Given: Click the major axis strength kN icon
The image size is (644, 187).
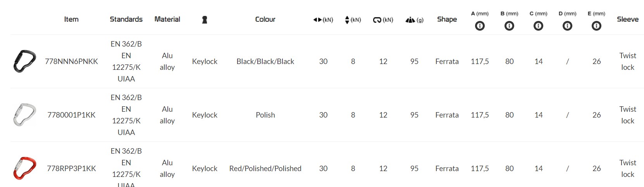Looking at the screenshot, I should pyautogui.click(x=318, y=20).
